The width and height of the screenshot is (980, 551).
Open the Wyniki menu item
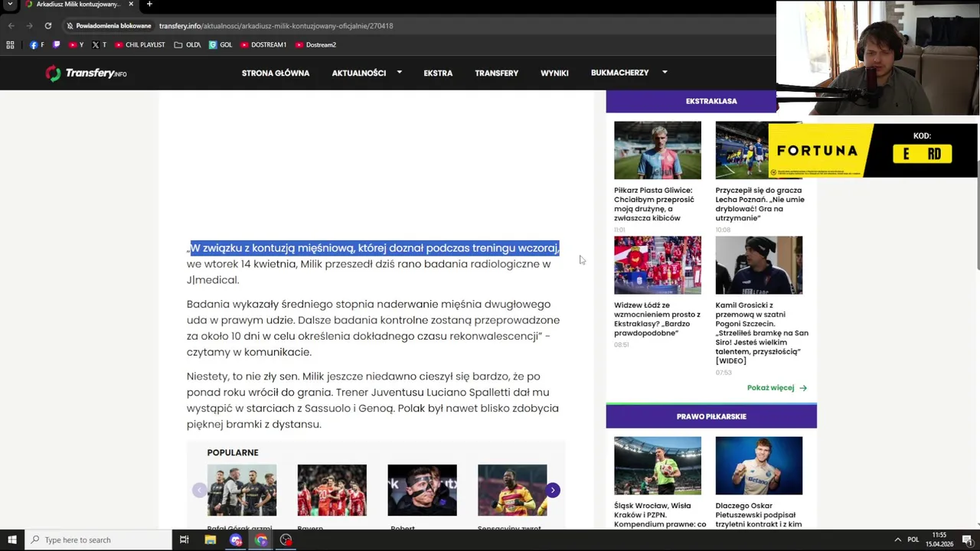[554, 73]
